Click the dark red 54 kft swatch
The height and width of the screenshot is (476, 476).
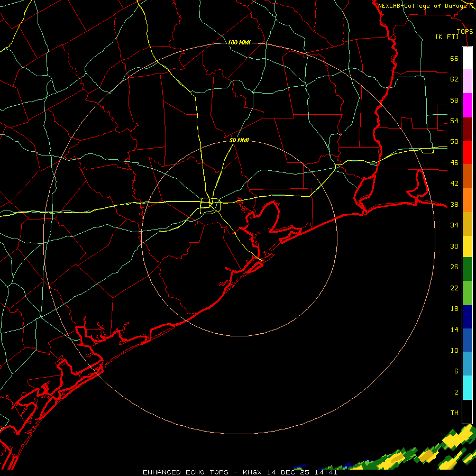tap(467, 129)
